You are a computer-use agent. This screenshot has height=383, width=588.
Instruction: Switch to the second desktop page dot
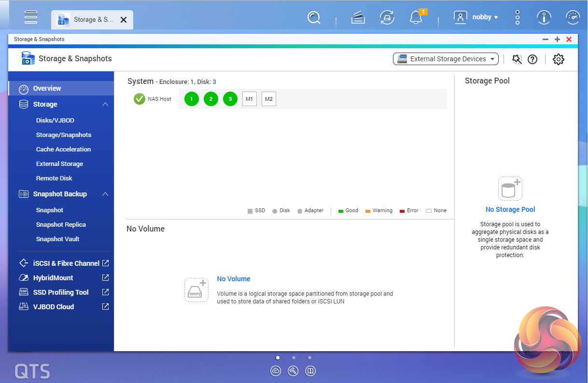(x=294, y=358)
